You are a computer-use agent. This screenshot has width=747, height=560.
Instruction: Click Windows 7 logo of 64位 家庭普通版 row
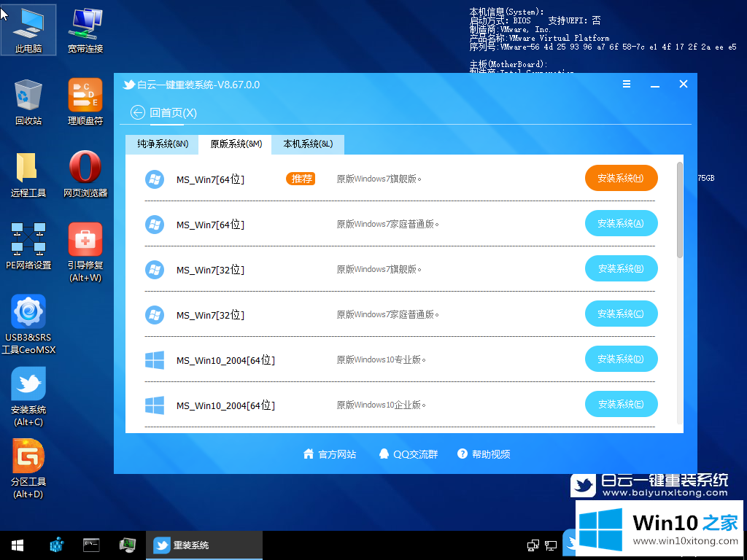tap(155, 225)
